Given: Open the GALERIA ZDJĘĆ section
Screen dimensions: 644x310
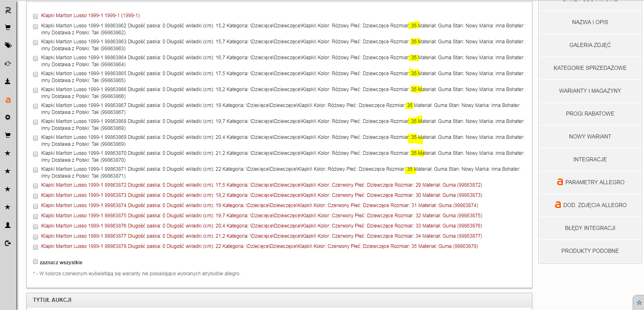Looking at the screenshot, I should [x=590, y=45].
